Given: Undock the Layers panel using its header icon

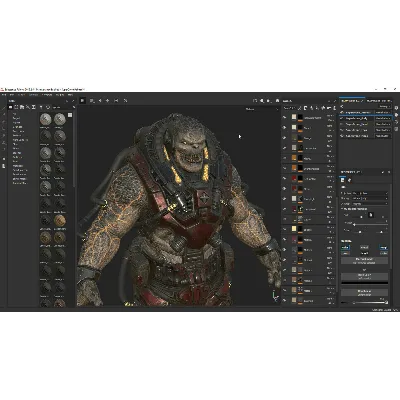Looking at the screenshot, I should 329,101.
